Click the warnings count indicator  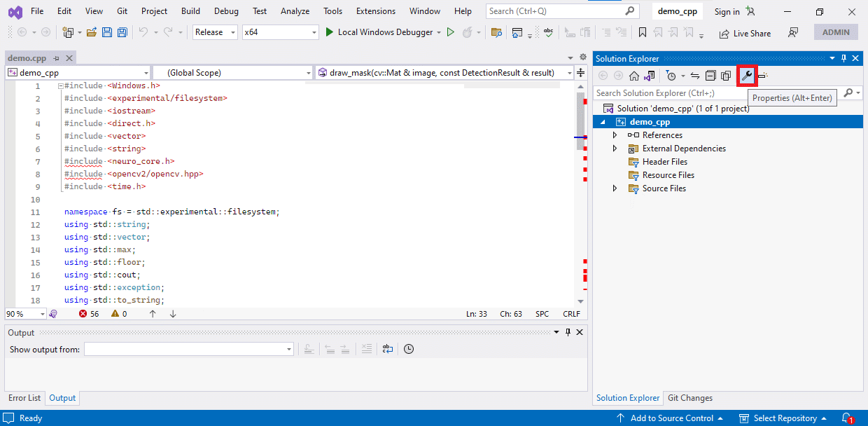point(119,314)
